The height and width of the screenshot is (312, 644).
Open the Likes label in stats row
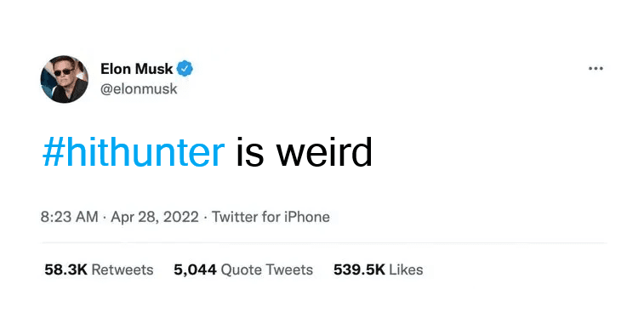click(x=406, y=269)
